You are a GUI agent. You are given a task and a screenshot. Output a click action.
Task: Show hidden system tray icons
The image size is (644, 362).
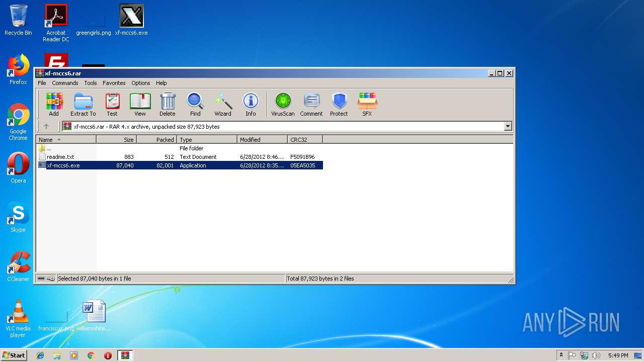click(x=561, y=355)
